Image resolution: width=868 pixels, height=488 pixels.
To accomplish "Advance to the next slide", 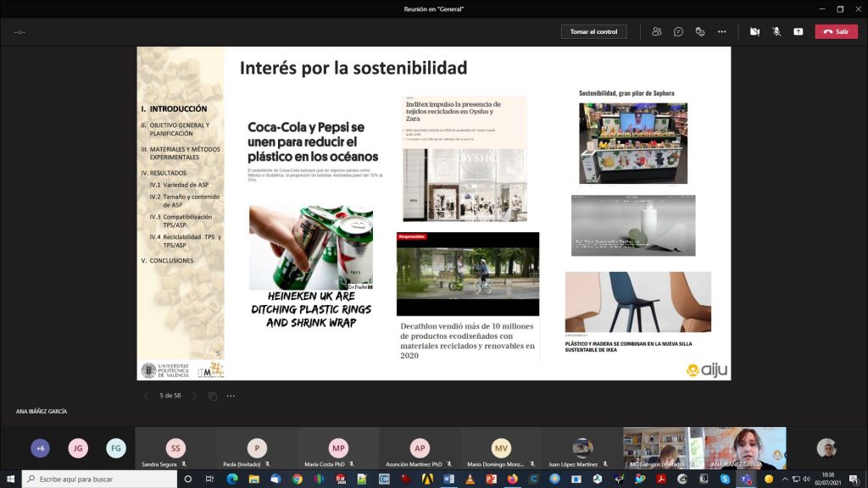I will coord(194,396).
